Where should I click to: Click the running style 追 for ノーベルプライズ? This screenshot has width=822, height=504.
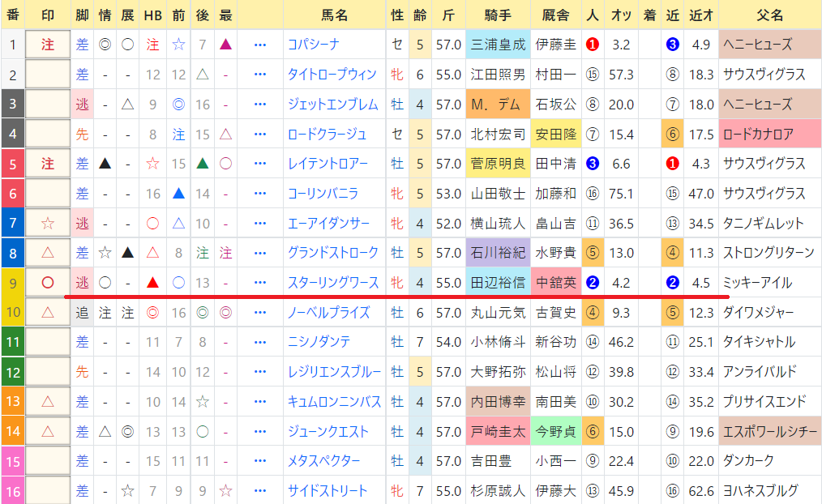[x=82, y=313]
